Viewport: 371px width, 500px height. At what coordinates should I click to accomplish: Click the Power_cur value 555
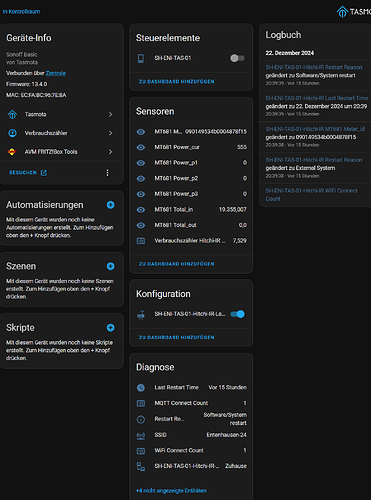click(x=242, y=147)
